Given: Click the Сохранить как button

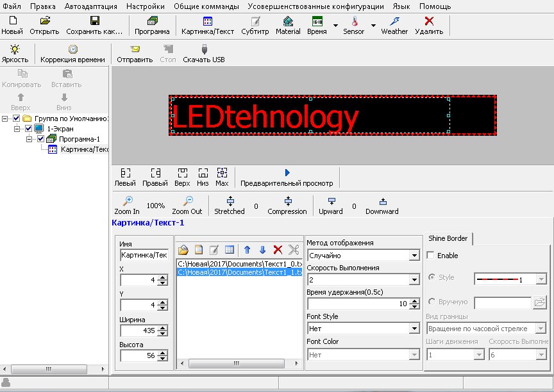Looking at the screenshot, I should click(x=94, y=26).
